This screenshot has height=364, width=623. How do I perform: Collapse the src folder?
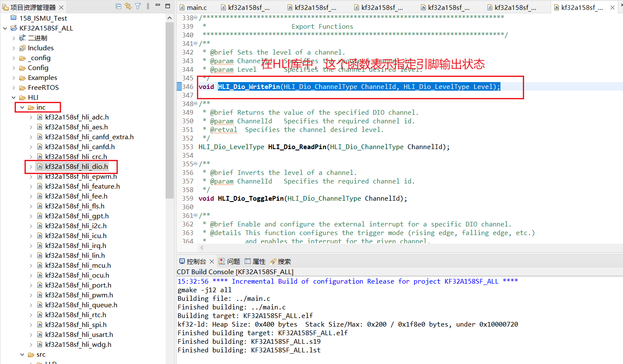pos(22,355)
